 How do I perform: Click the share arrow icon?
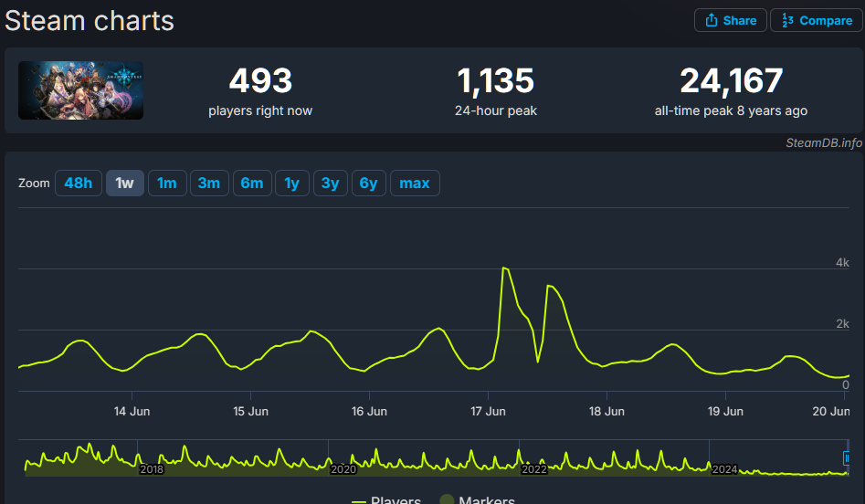coord(712,20)
